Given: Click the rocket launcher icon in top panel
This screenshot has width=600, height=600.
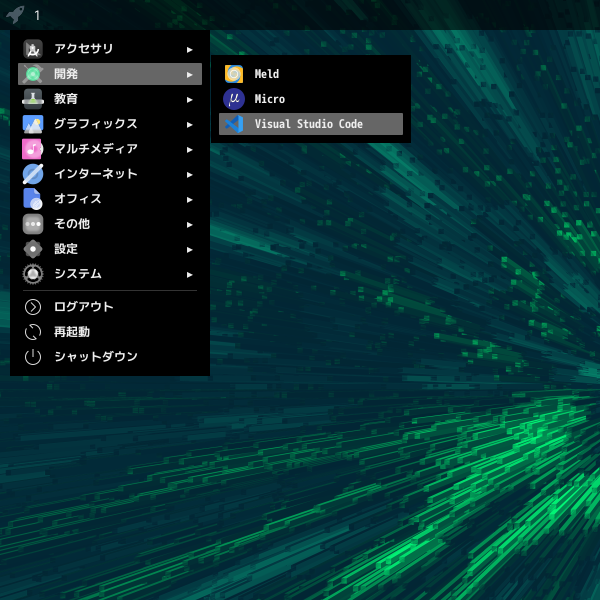Looking at the screenshot, I should click(x=14, y=15).
